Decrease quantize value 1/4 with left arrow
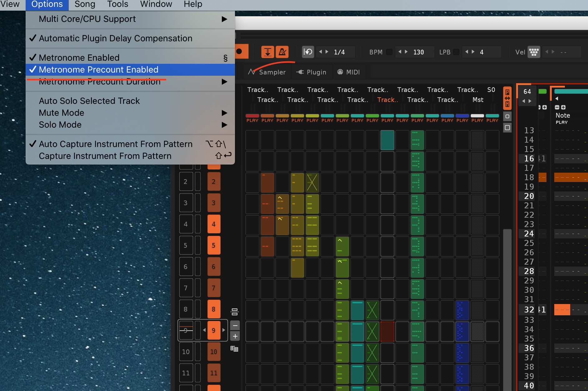 click(x=321, y=52)
